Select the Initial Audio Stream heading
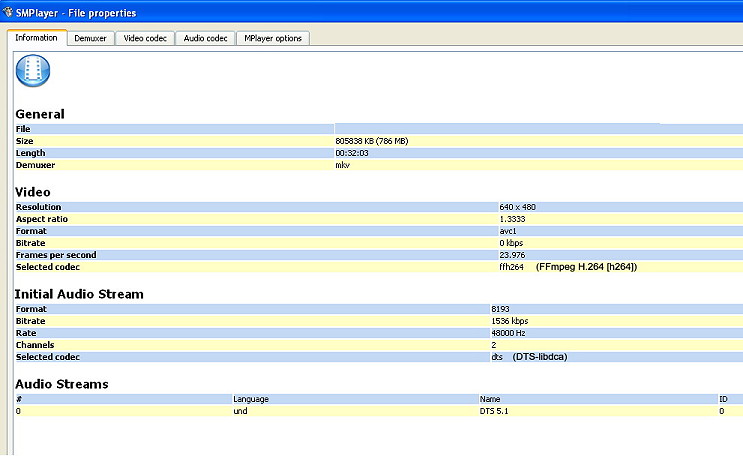The width and height of the screenshot is (743, 456). tap(79, 294)
